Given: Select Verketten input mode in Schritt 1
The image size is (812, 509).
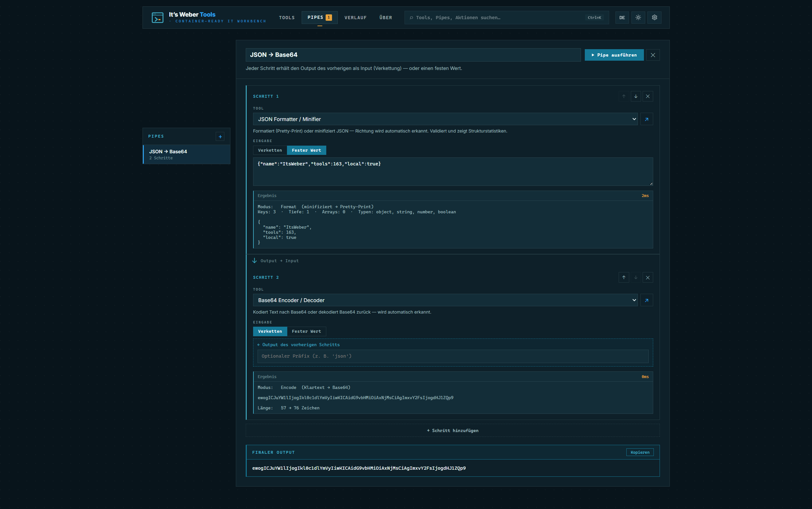Looking at the screenshot, I should click(270, 150).
